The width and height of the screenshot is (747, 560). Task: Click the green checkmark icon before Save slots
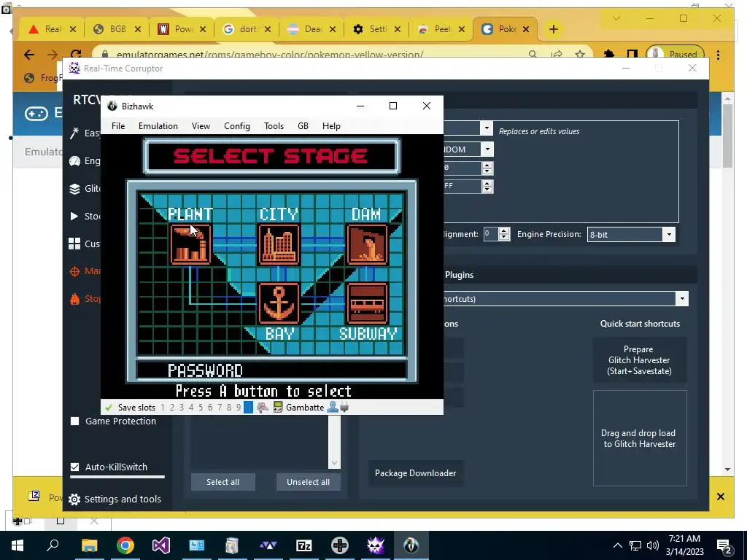(109, 408)
